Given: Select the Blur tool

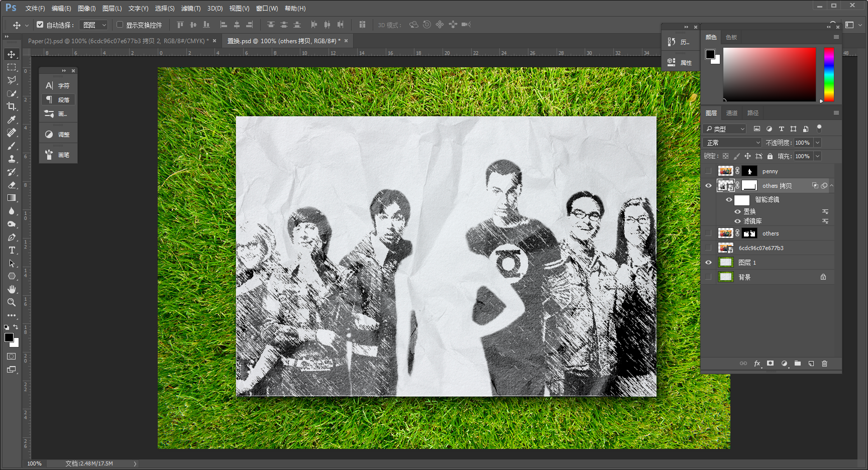Looking at the screenshot, I should click(x=12, y=211).
